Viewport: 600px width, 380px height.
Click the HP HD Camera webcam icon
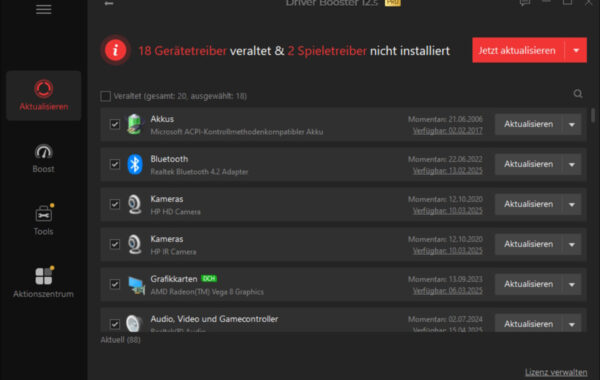[x=134, y=204]
